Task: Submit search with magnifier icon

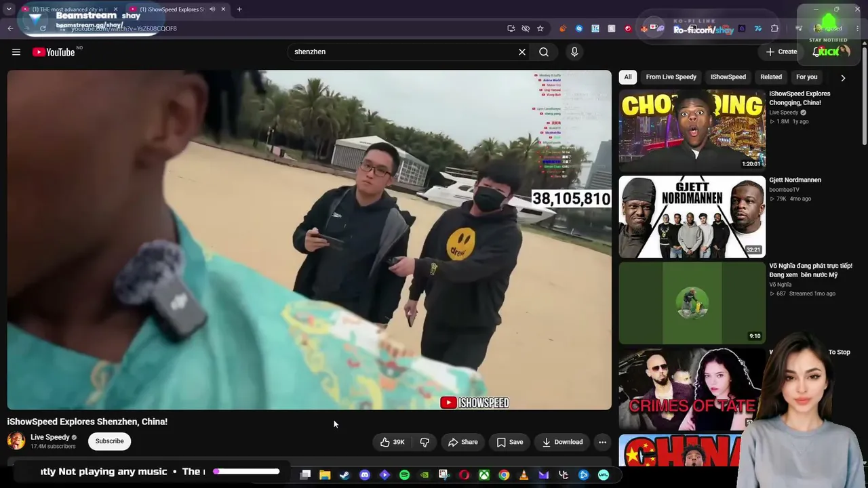Action: click(544, 52)
